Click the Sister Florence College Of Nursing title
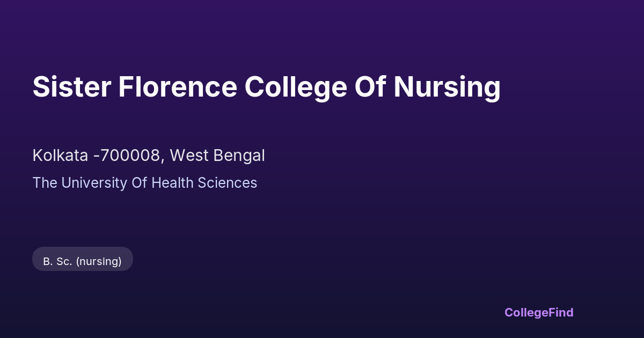The height and width of the screenshot is (338, 644). pos(266,87)
